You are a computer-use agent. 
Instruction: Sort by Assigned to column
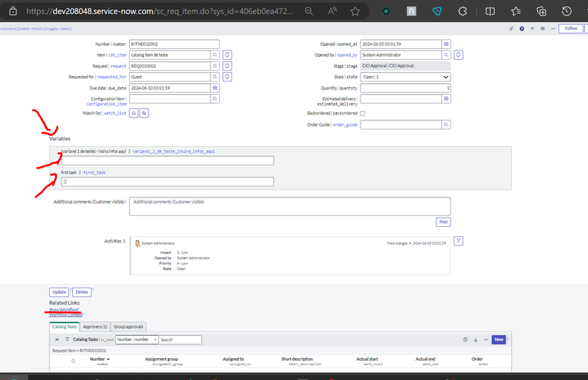(x=233, y=359)
